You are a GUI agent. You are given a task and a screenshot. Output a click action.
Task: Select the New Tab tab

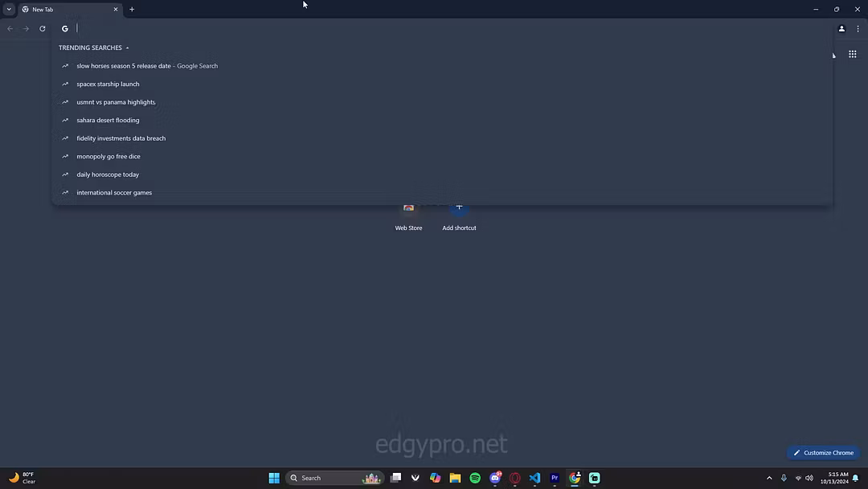tap(68, 10)
